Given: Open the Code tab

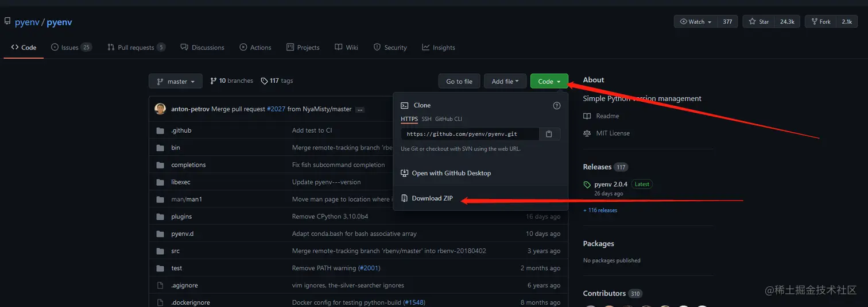Looking at the screenshot, I should coord(24,48).
